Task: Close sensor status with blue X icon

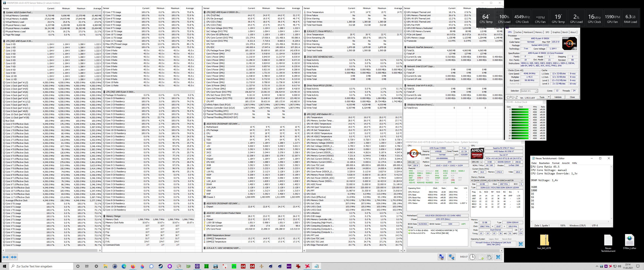Action: (498, 257)
